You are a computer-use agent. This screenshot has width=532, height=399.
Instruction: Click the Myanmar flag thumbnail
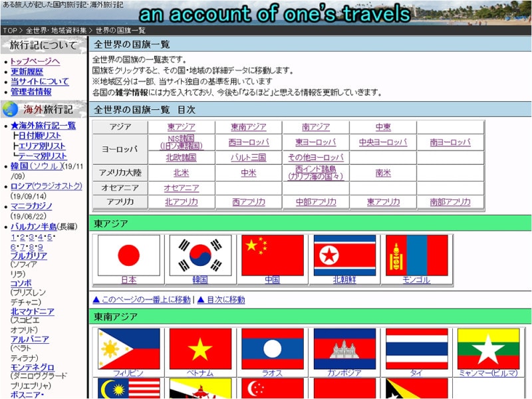[488, 349]
